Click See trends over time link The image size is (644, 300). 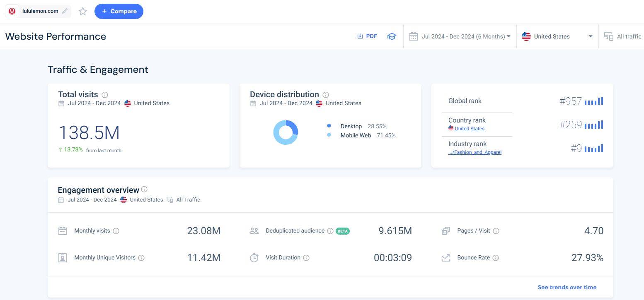[567, 287]
